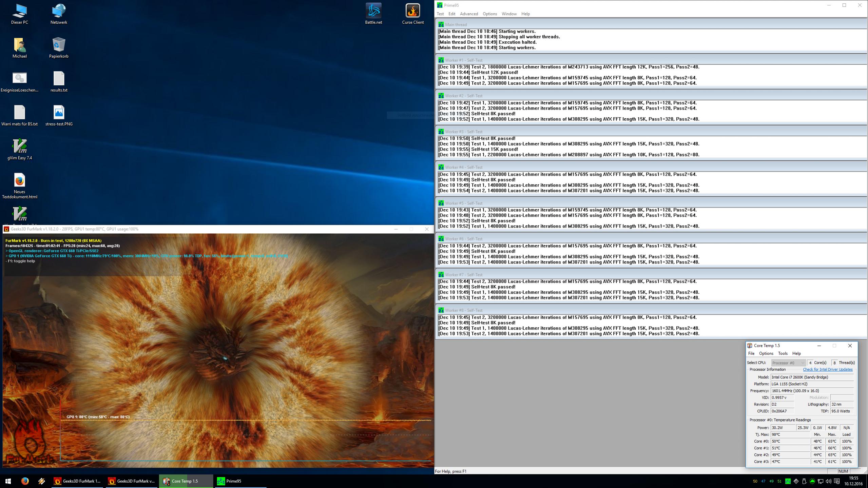Select the results.txt desktop file
Viewport: 868px width, 488px height.
[59, 78]
